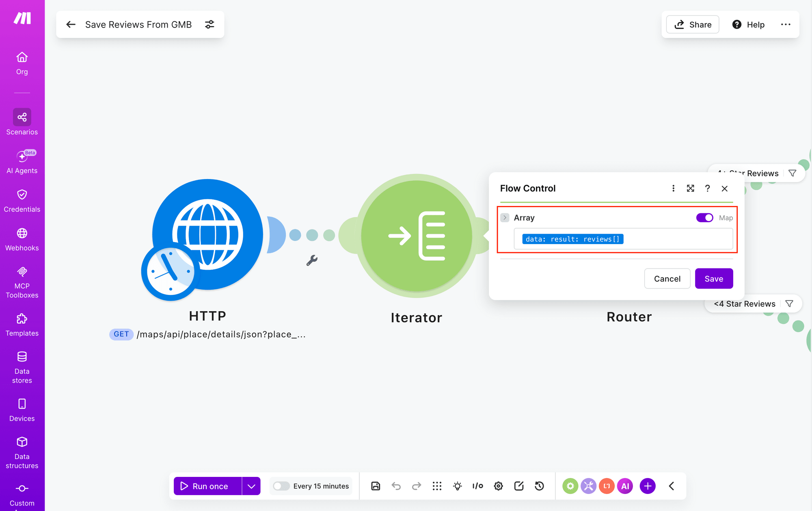Click the explain flow lightbulb icon
This screenshot has width=812, height=511.
click(458, 486)
